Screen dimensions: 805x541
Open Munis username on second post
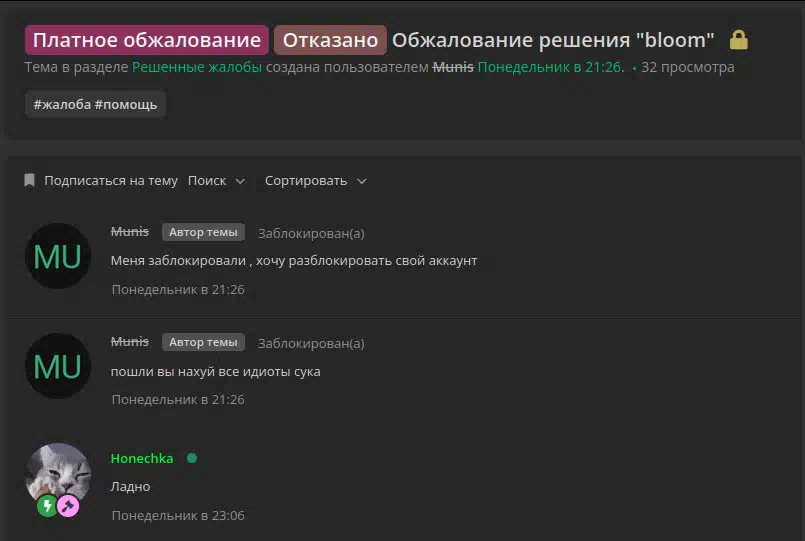[130, 341]
